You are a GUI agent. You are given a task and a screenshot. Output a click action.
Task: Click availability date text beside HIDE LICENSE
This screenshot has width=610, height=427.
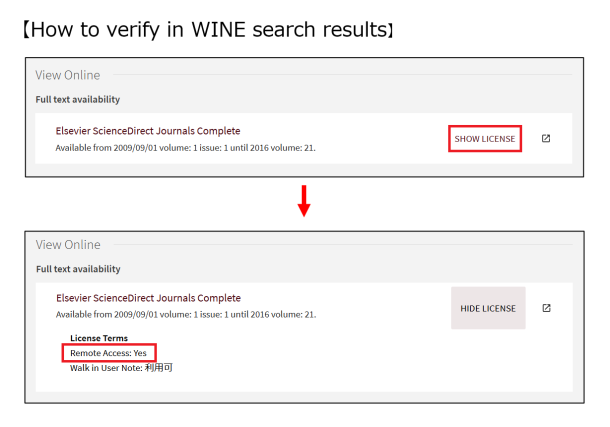coord(185,314)
